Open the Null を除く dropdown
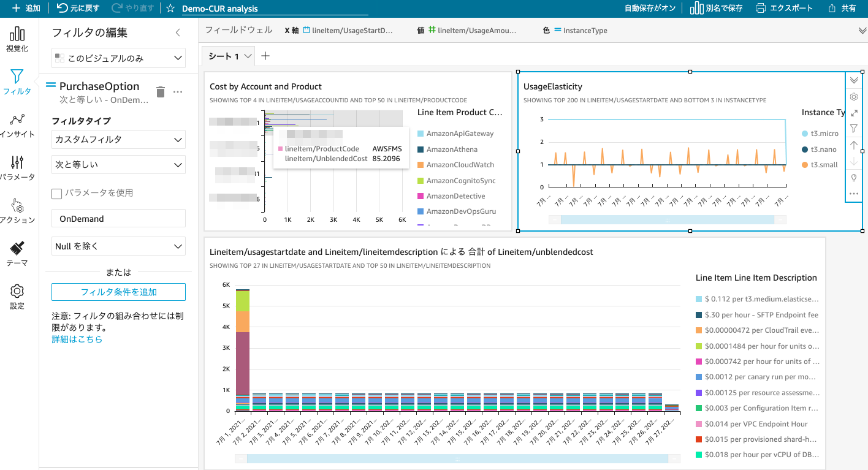Image resolution: width=868 pixels, height=470 pixels. point(118,246)
